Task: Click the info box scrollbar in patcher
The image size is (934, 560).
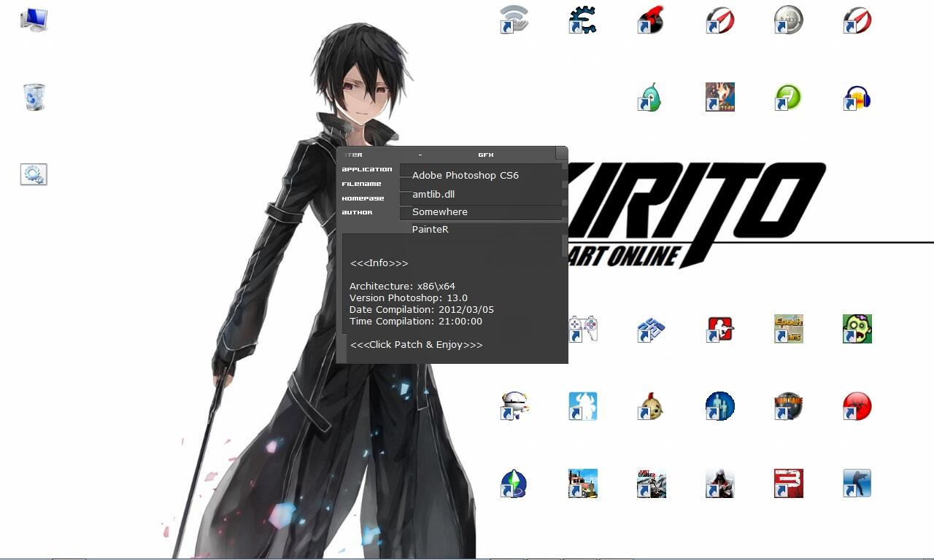Action: click(565, 245)
